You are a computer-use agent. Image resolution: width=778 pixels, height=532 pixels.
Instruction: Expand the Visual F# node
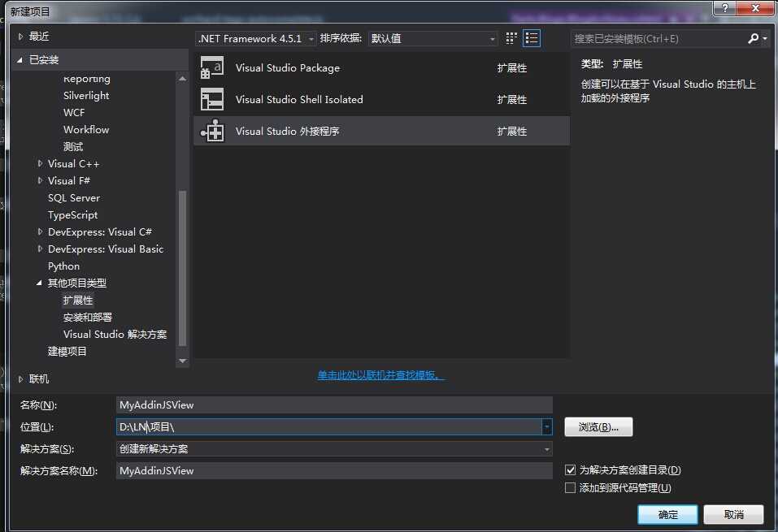(x=40, y=180)
